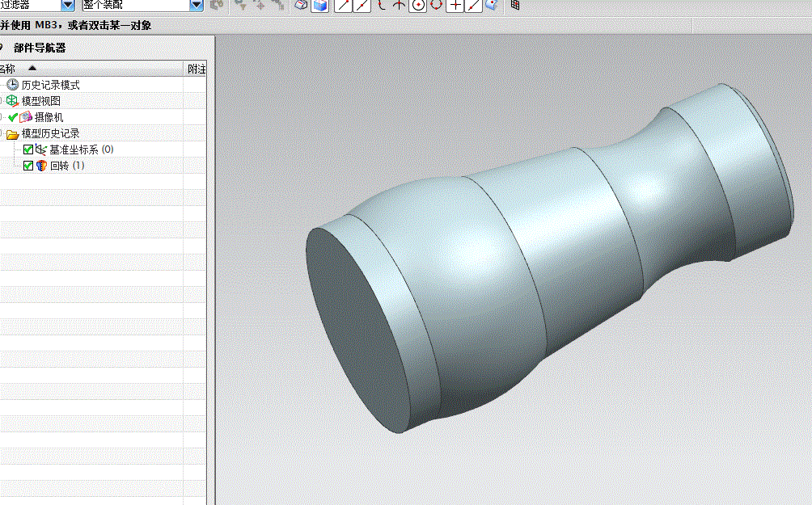Toggle the arc center snap icon
Screen dimensions: 812x505
pyautogui.click(x=417, y=5)
